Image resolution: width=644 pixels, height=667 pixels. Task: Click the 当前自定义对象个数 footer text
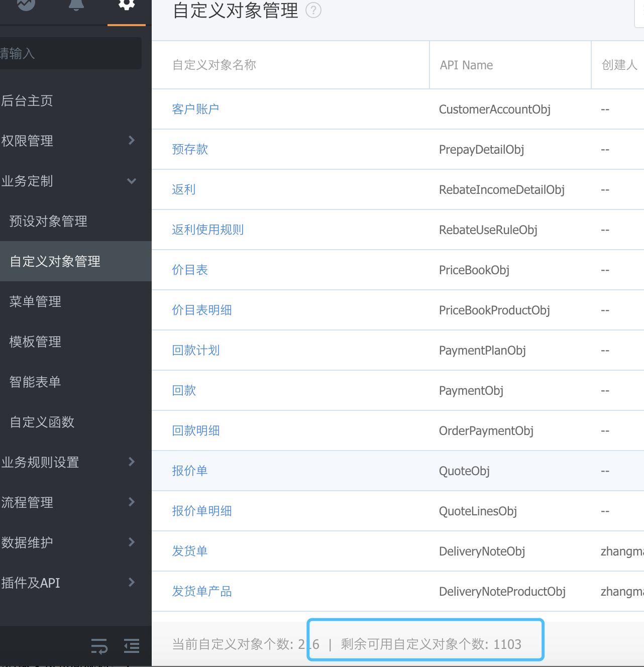coord(246,644)
